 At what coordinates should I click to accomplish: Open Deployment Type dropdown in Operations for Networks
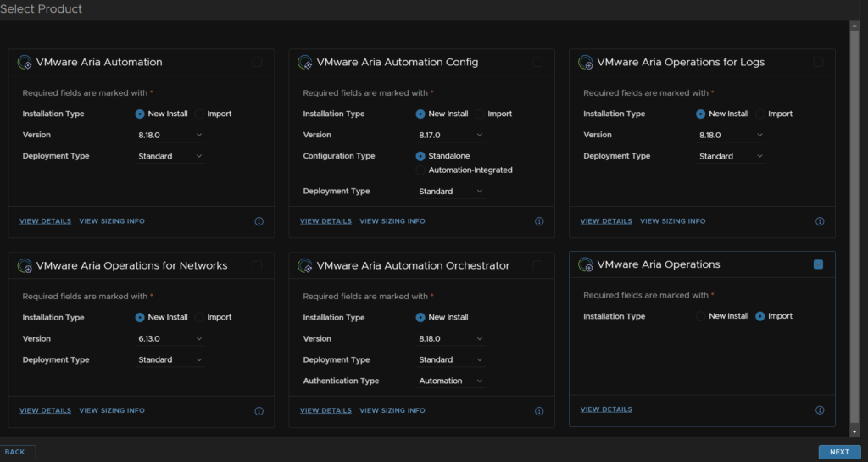[170, 359]
